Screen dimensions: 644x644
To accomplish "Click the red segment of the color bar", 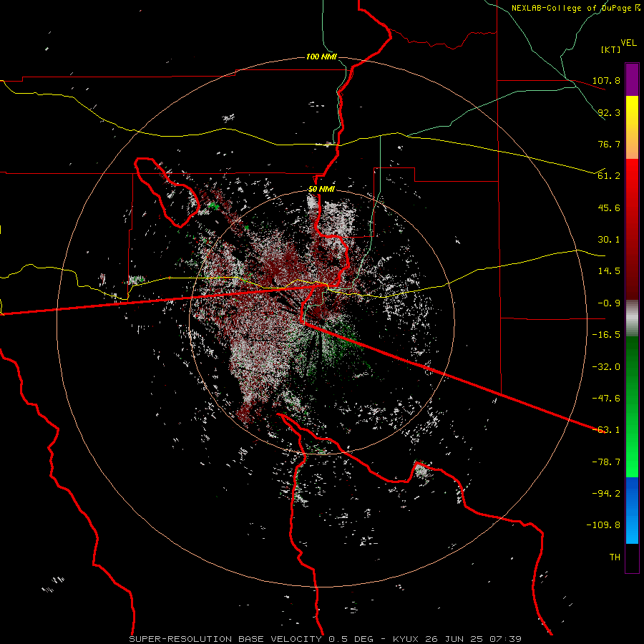I will point(632,229).
